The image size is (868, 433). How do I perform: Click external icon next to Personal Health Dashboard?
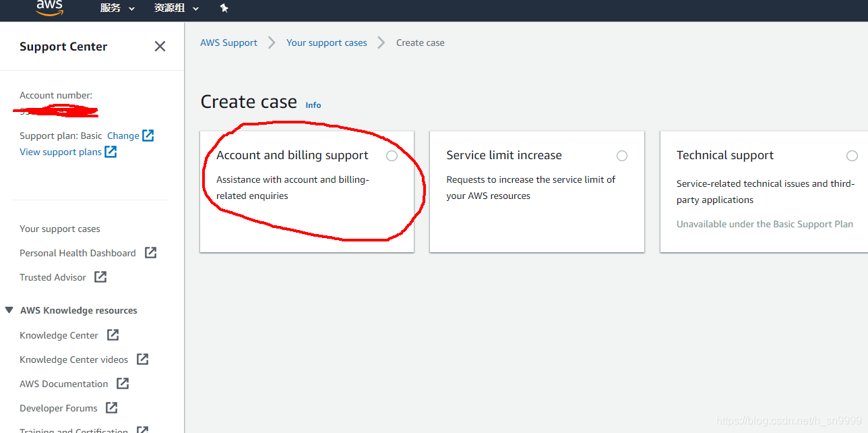151,252
